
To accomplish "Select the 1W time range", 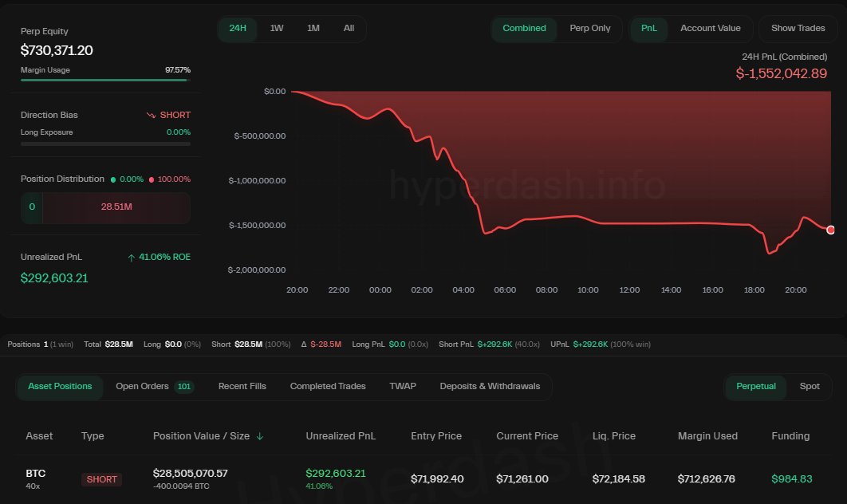I will tap(277, 29).
